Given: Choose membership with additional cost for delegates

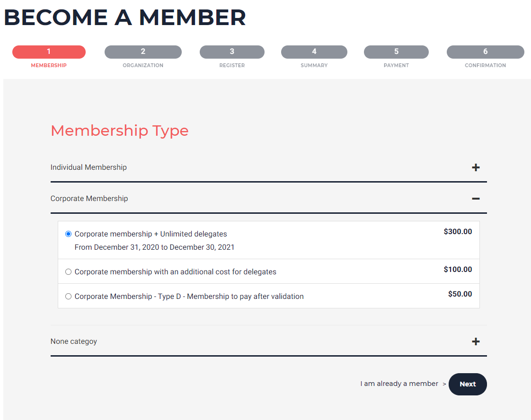Looking at the screenshot, I should [69, 272].
